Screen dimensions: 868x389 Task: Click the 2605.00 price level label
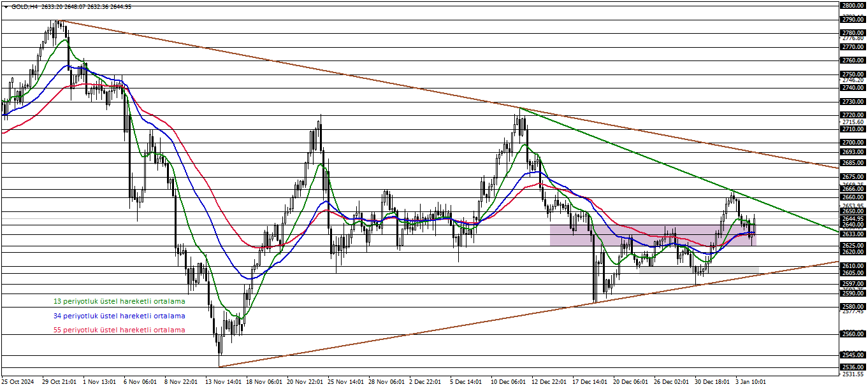coord(853,273)
